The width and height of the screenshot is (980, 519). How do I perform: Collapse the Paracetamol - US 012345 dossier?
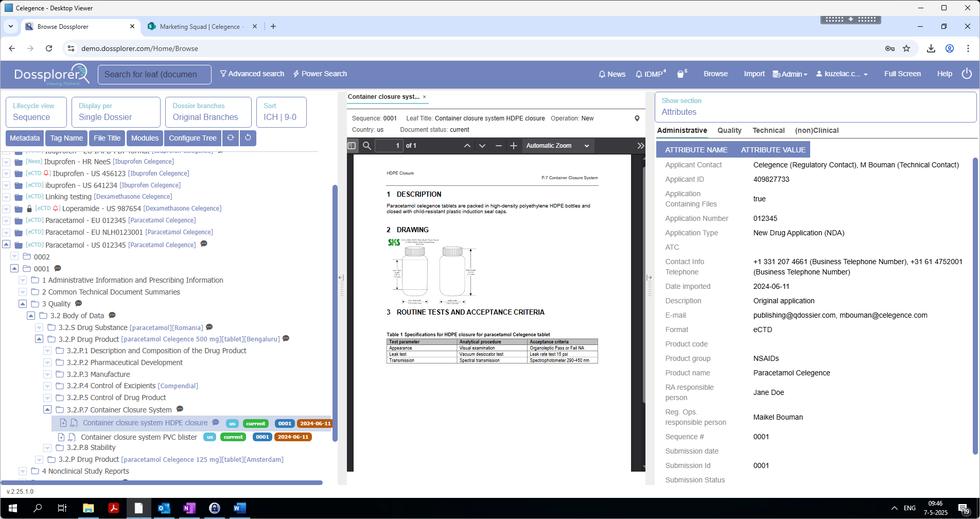point(6,245)
